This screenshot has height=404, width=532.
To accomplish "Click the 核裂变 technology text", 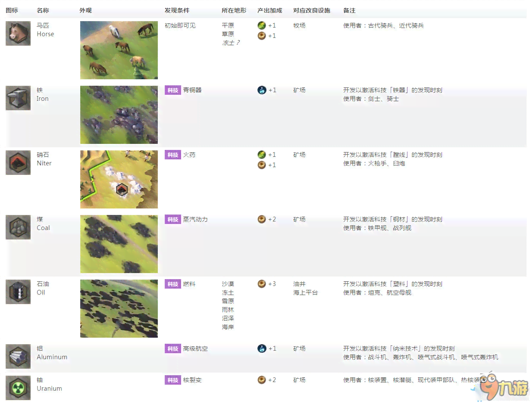I will coord(192,380).
